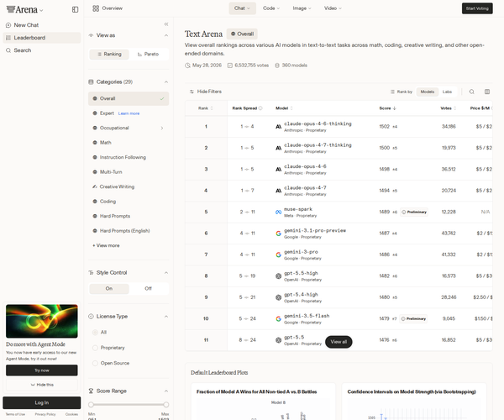Click the Google logo beside gemini-3-pro

278,255
